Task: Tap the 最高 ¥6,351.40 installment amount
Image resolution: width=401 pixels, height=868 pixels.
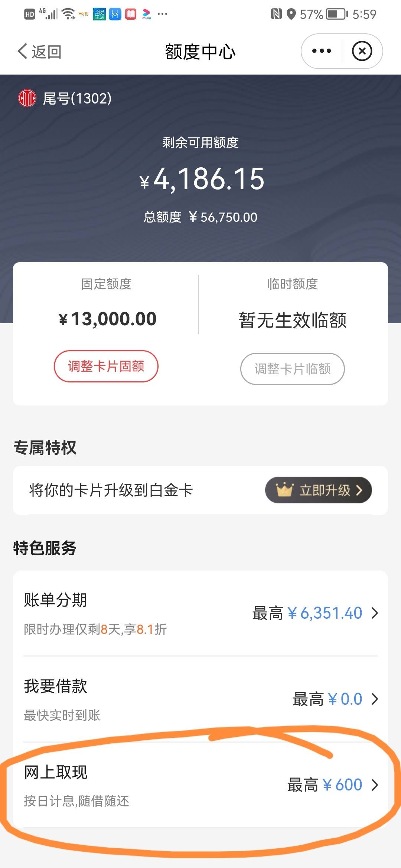Action: pos(307,613)
